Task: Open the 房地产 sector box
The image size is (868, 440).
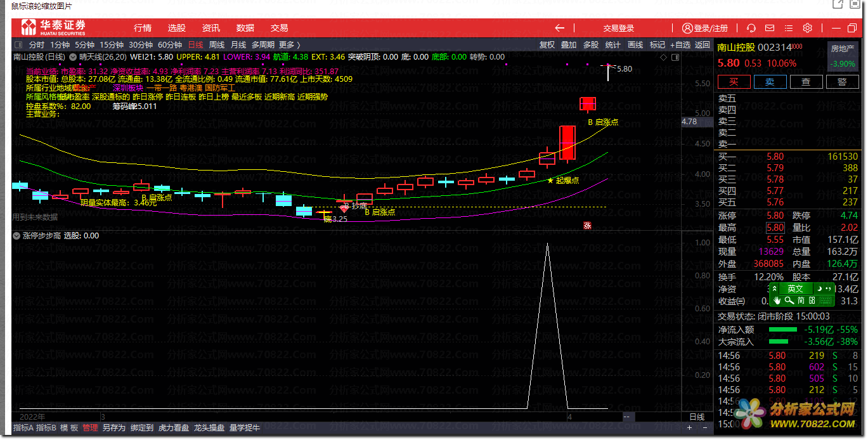Action: pos(843,56)
